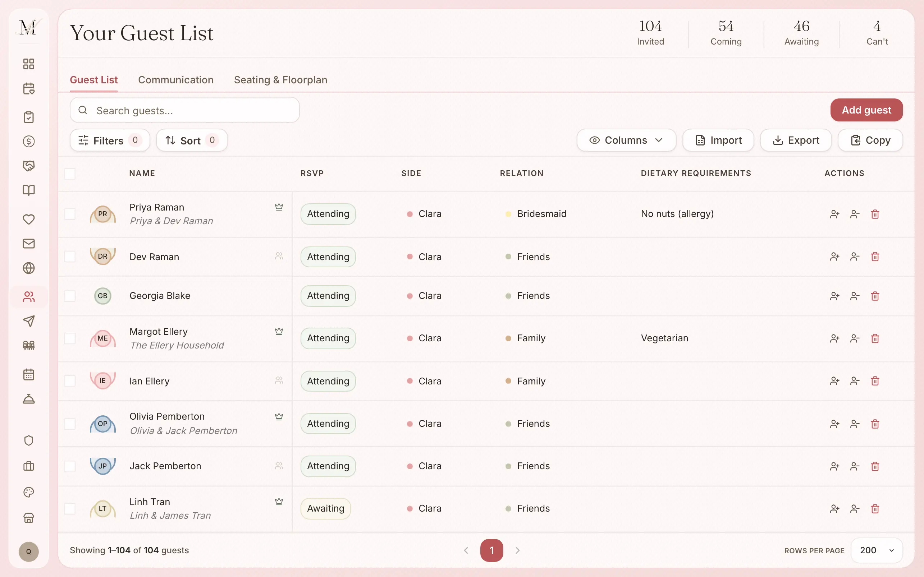Delete Linh Tran with the trash icon

pyautogui.click(x=875, y=508)
